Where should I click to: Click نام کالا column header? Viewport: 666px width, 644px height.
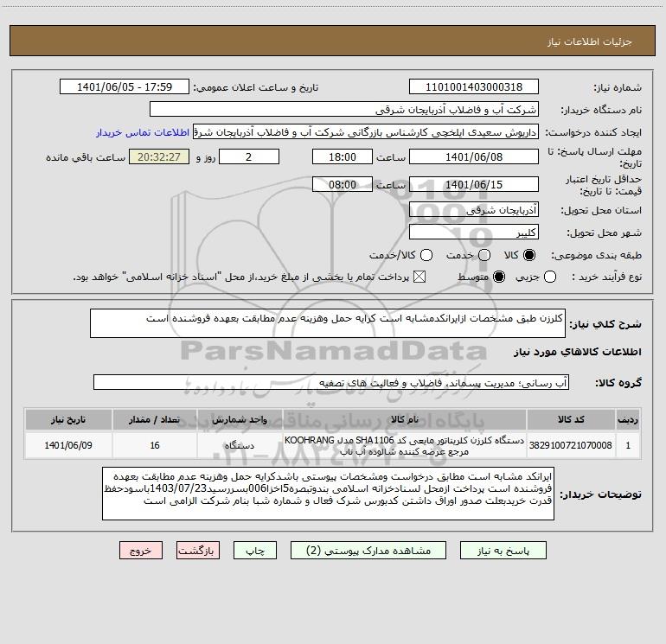[405, 419]
